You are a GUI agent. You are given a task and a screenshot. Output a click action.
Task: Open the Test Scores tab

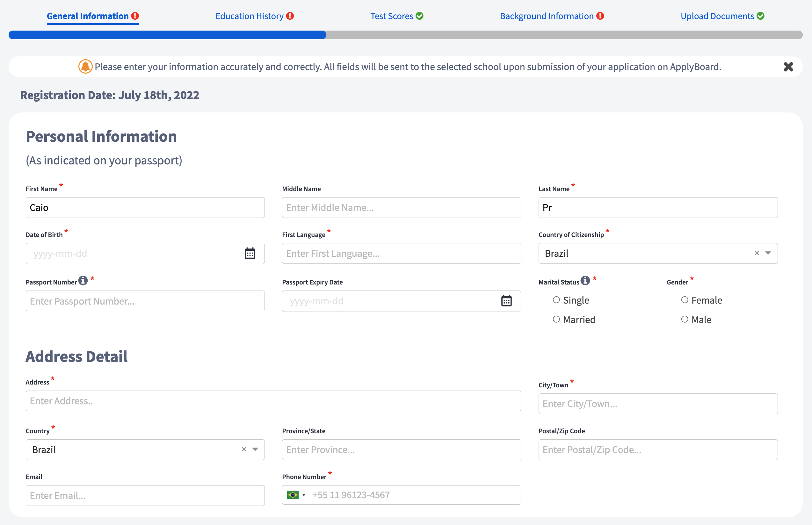point(392,16)
